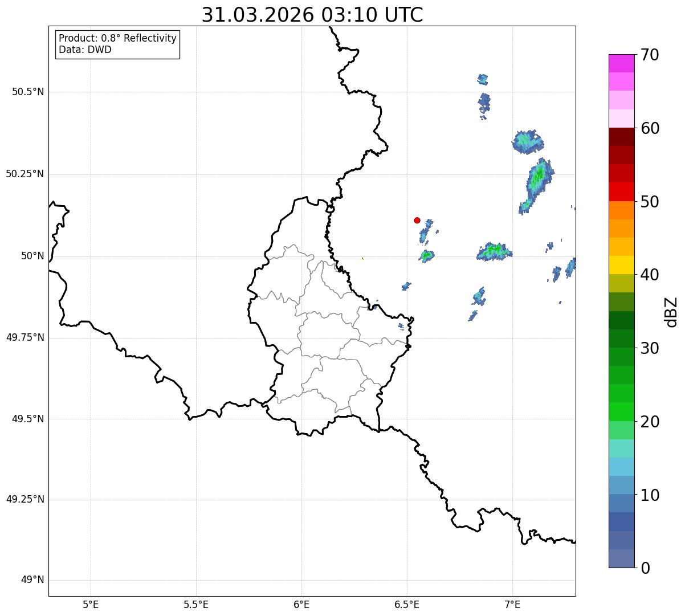This screenshot has width=685, height=616.
Task: Click the Data: DWD text
Action: pos(85,50)
